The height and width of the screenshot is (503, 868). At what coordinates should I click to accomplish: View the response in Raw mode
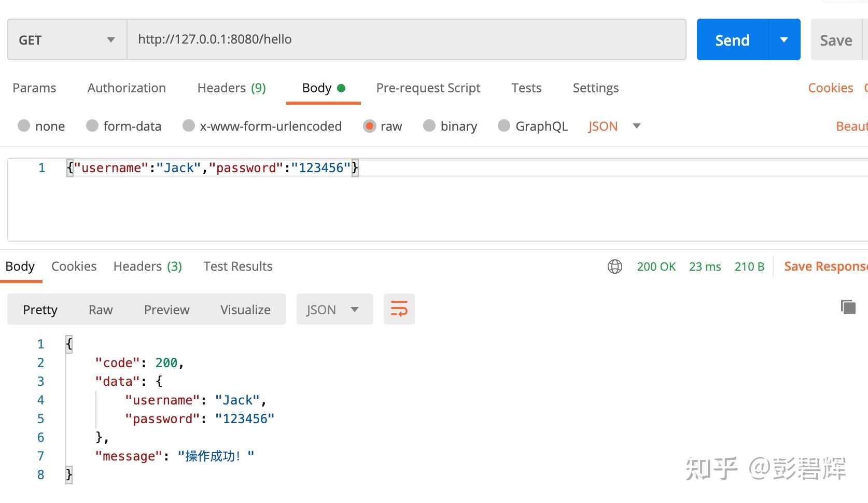pos(100,309)
